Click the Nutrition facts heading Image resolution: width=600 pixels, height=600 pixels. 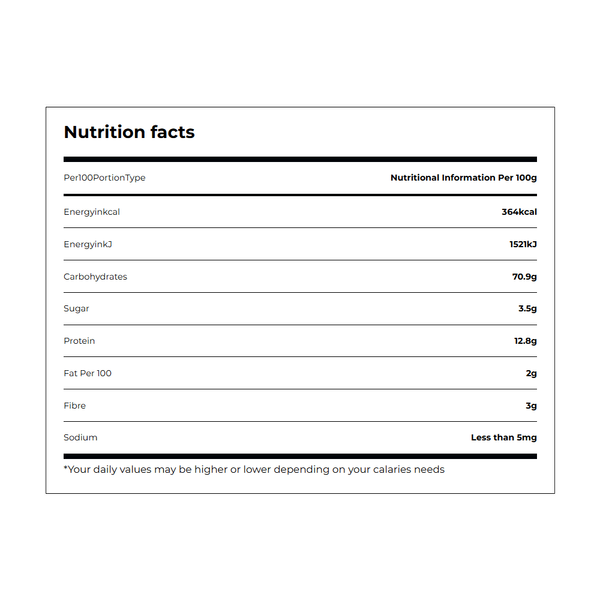(x=129, y=132)
